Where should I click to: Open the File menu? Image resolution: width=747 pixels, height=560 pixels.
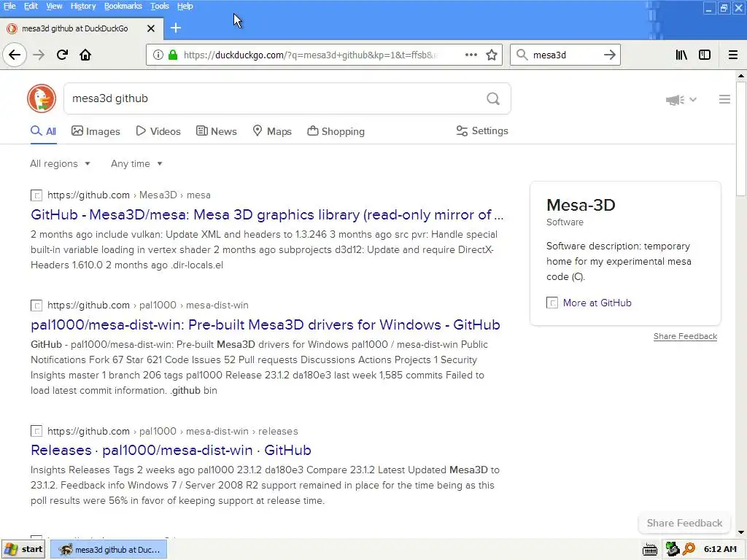pos(9,6)
